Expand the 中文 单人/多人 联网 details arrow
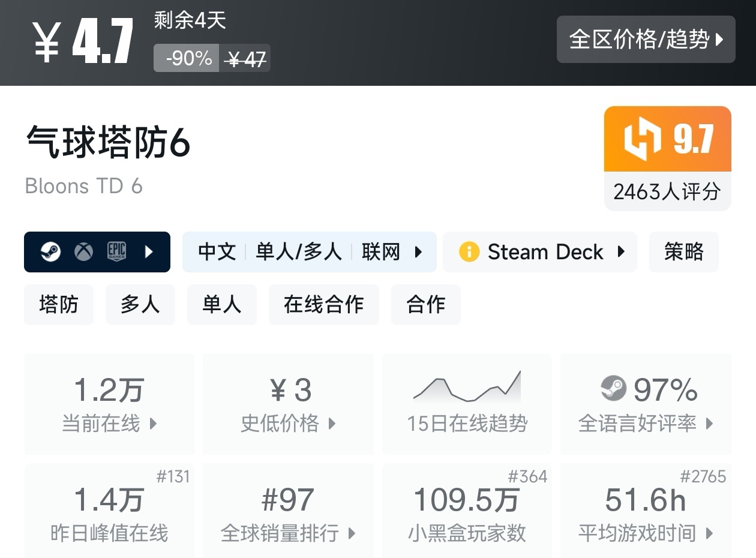 [419, 252]
